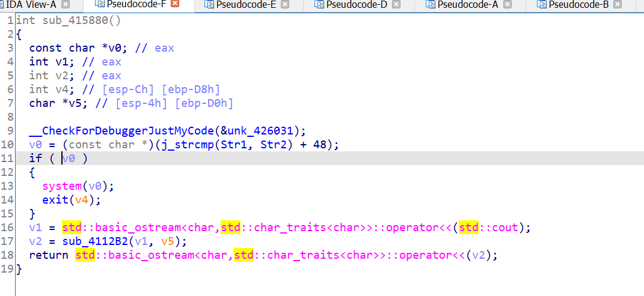The image size is (644, 296).
Task: Click line number 13 in gutter
Action: click(x=7, y=186)
